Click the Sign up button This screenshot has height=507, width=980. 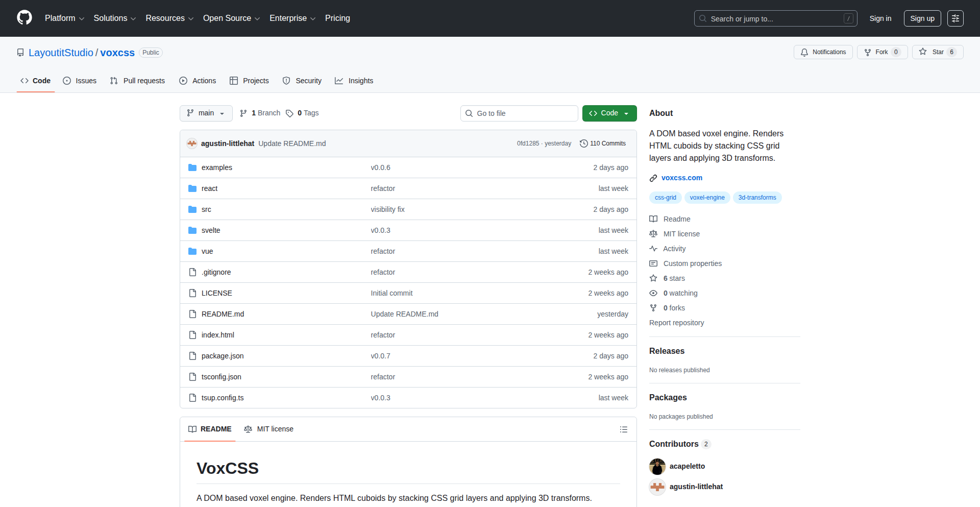(x=922, y=18)
